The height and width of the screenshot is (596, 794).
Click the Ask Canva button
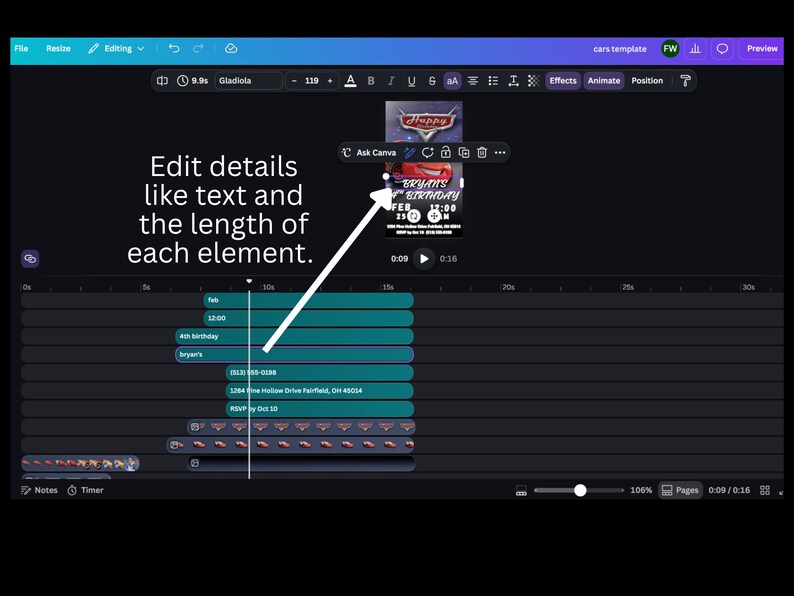click(369, 152)
